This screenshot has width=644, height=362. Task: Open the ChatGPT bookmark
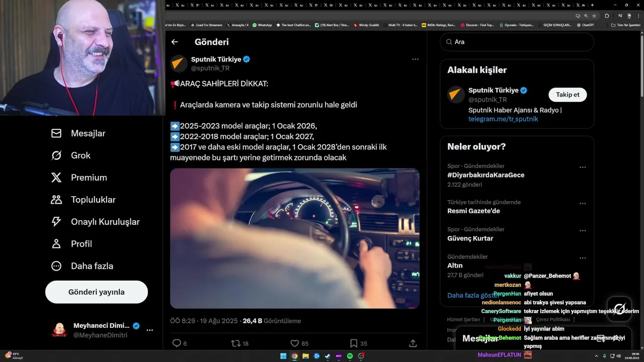[585, 25]
